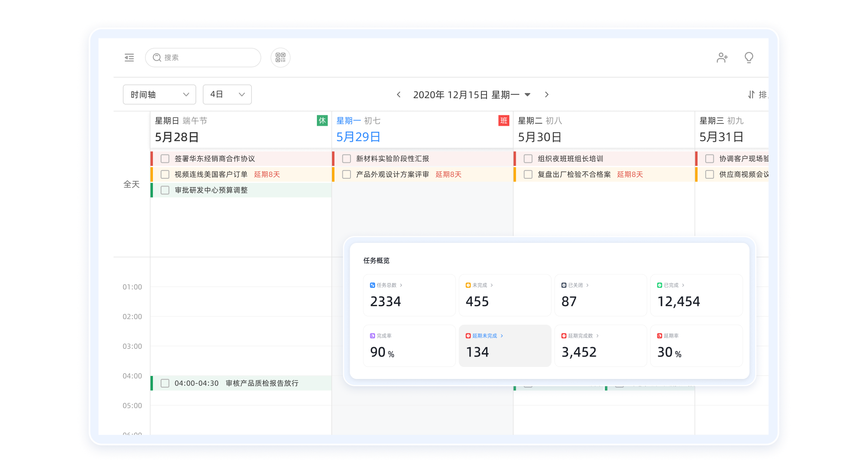This screenshot has width=868, height=472.
Task: Select the 星期日 5月28日 column header
Action: point(241,130)
